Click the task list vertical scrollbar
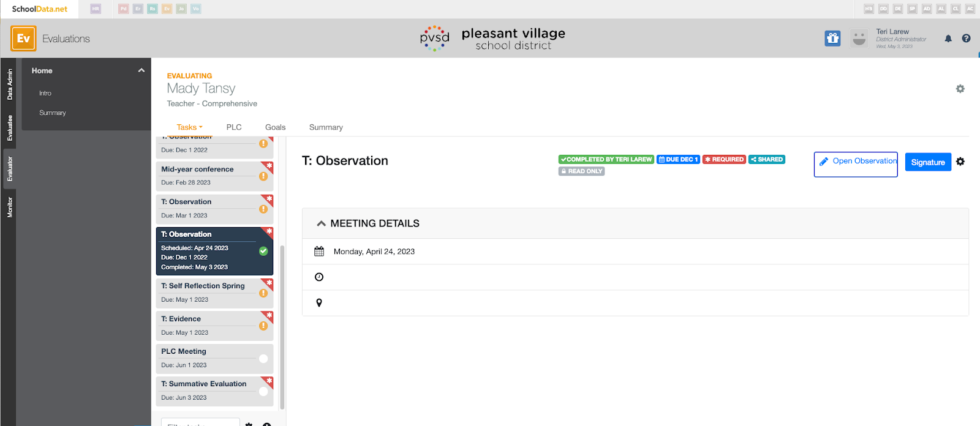This screenshot has height=426, width=980. [282, 327]
